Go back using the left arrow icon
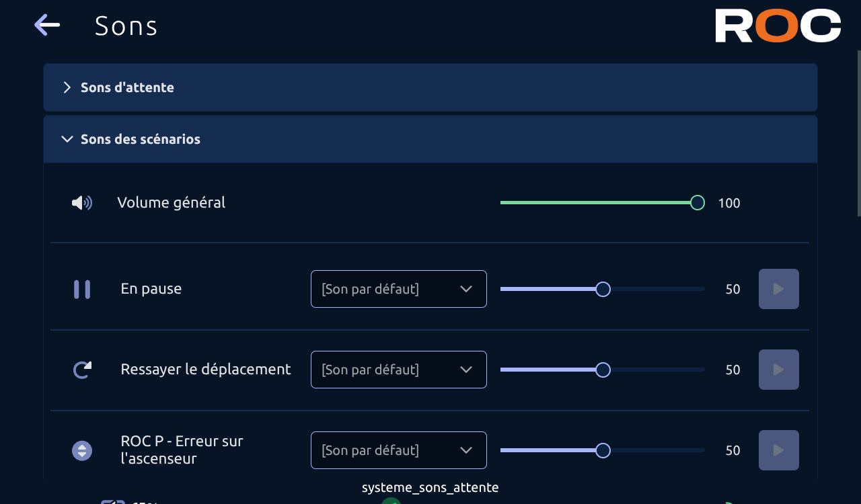This screenshot has width=861, height=504. [x=47, y=25]
